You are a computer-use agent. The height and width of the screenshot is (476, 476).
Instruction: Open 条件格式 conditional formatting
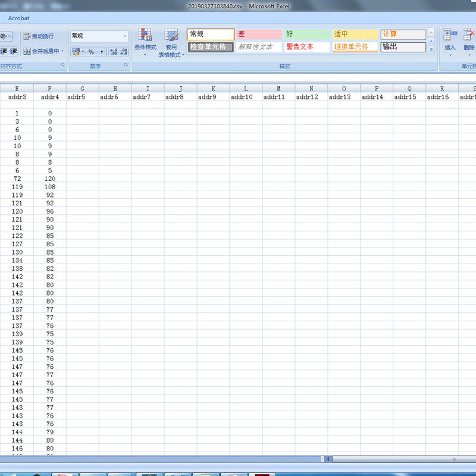tap(145, 42)
